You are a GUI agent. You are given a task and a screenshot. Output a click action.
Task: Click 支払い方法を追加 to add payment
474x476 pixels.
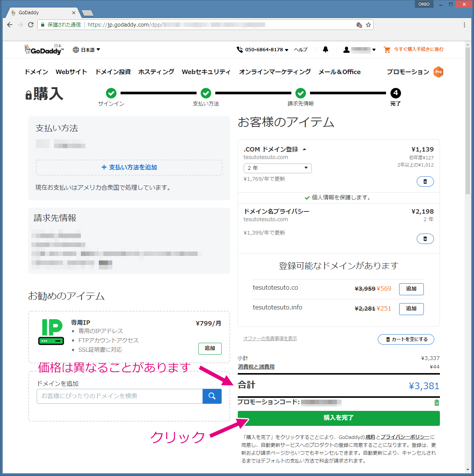tap(129, 167)
